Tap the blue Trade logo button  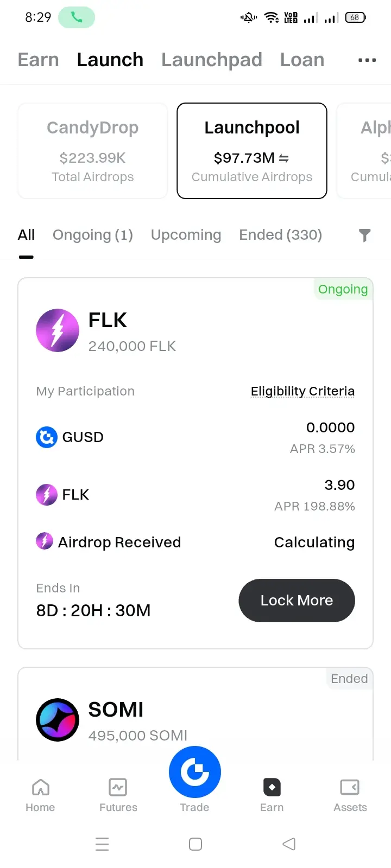pos(195,772)
